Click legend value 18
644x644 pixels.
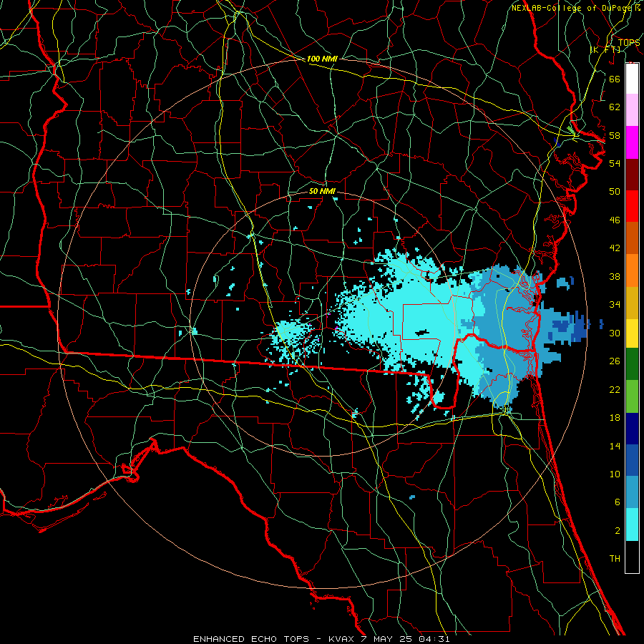[615, 418]
